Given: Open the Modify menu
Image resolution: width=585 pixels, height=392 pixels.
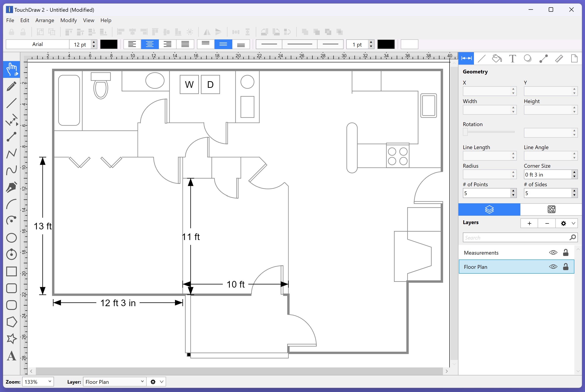Looking at the screenshot, I should pyautogui.click(x=69, y=20).
